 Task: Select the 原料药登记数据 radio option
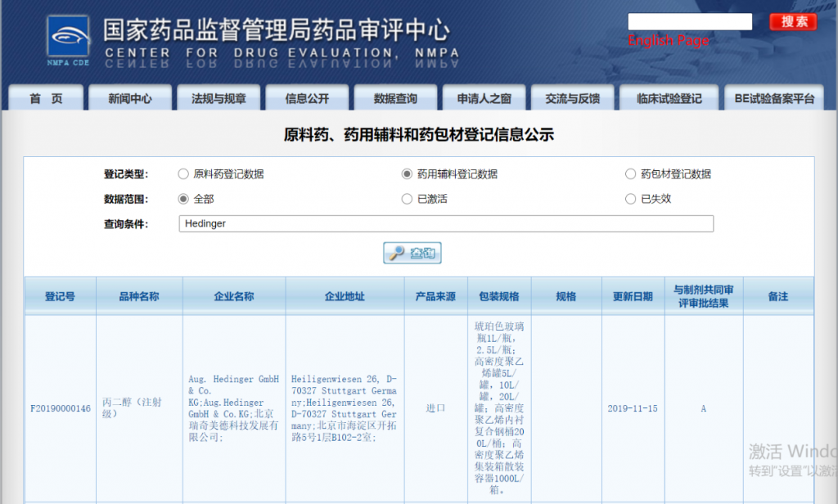point(182,173)
